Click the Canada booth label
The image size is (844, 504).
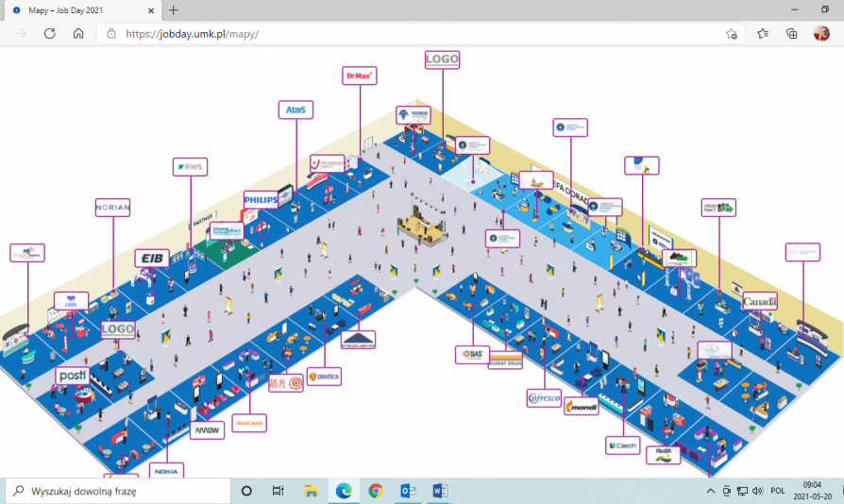point(759,302)
